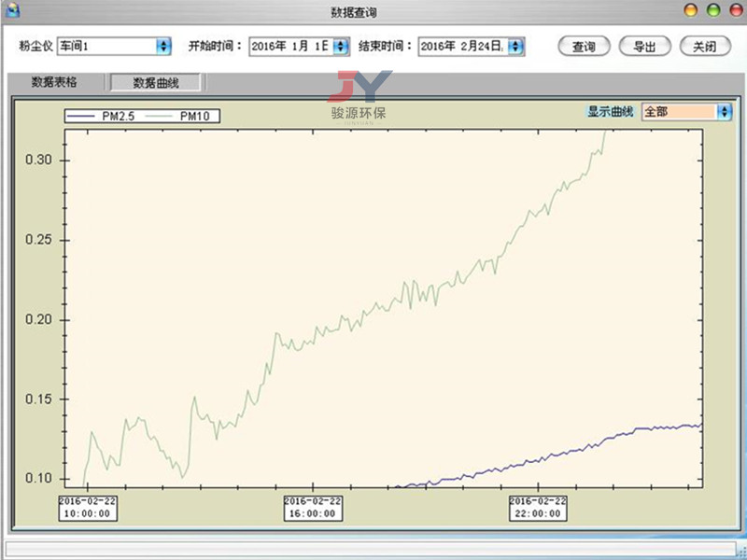Image resolution: width=747 pixels, height=560 pixels.
Task: Switch to the 数据表格 tab
Action: click(54, 82)
